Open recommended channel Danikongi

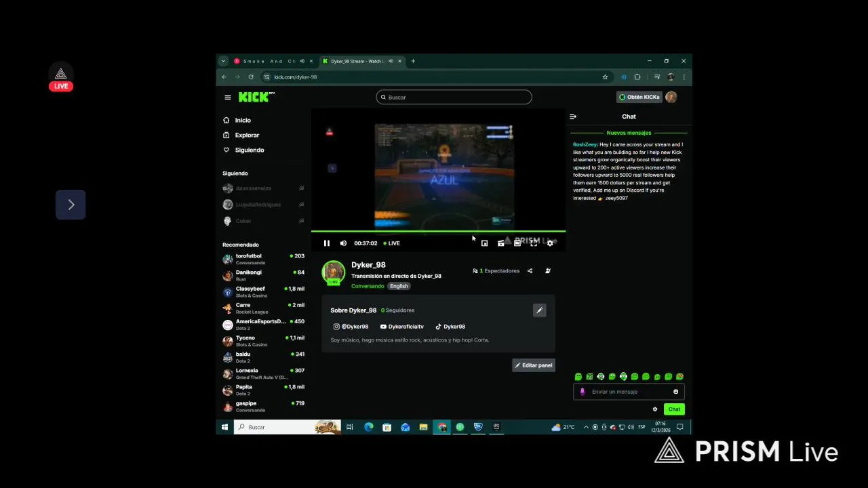263,275
